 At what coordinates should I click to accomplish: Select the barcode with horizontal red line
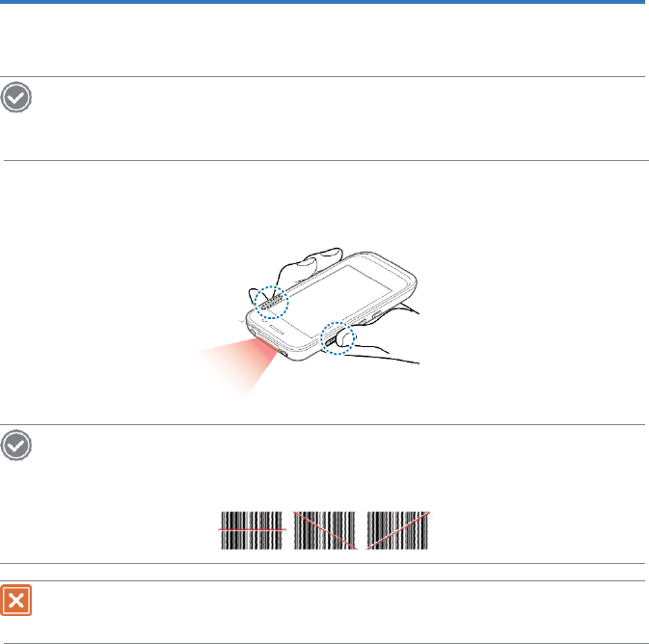pyautogui.click(x=252, y=530)
